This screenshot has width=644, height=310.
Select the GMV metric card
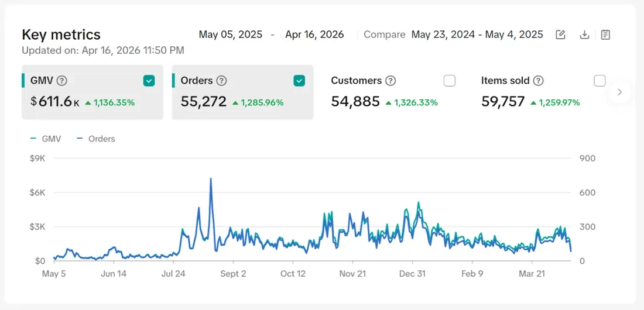(93, 92)
